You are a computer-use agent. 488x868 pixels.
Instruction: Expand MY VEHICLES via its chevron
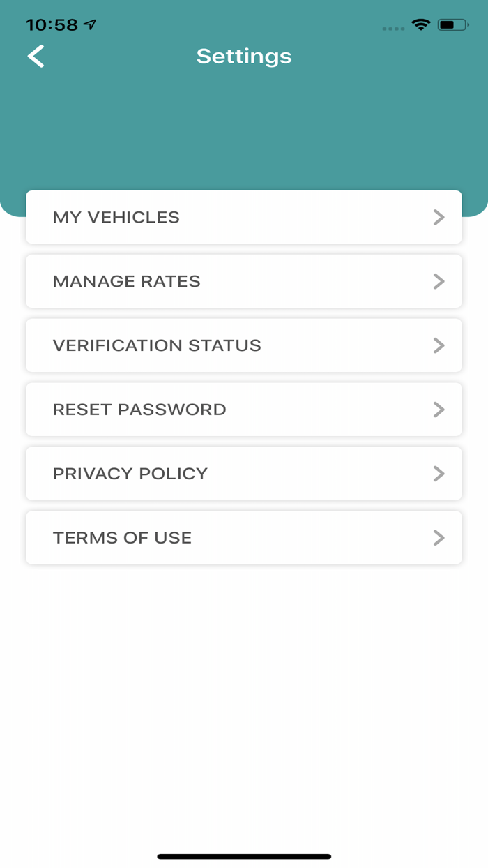click(x=439, y=217)
